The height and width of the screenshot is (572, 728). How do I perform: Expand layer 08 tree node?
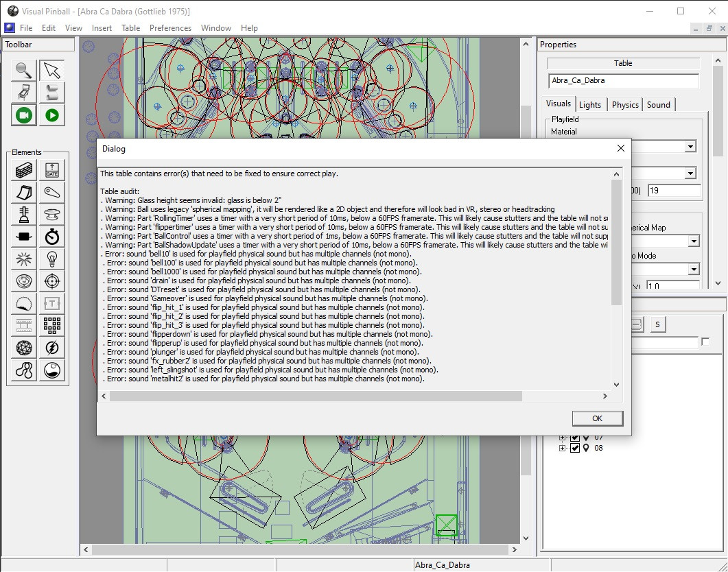tap(562, 448)
